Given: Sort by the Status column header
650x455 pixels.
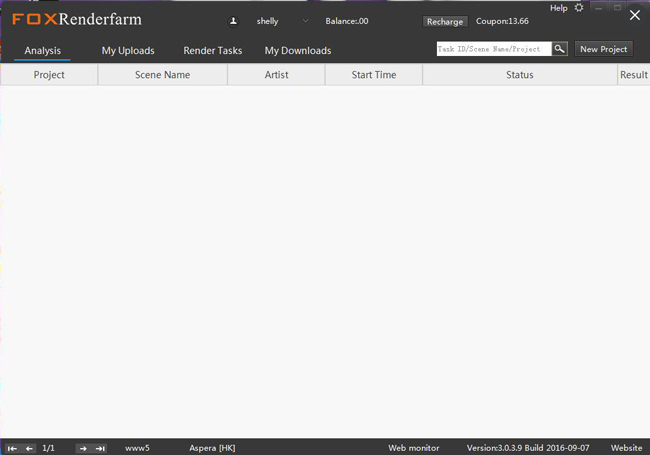Looking at the screenshot, I should (520, 75).
